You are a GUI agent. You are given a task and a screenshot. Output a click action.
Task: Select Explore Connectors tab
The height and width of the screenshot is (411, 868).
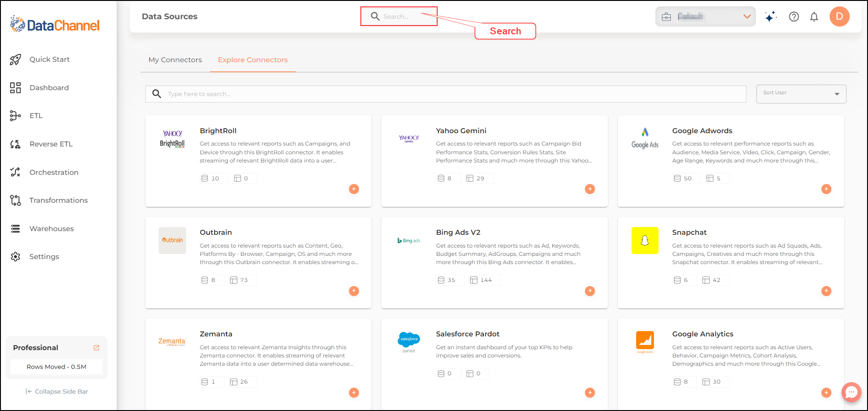click(x=253, y=60)
